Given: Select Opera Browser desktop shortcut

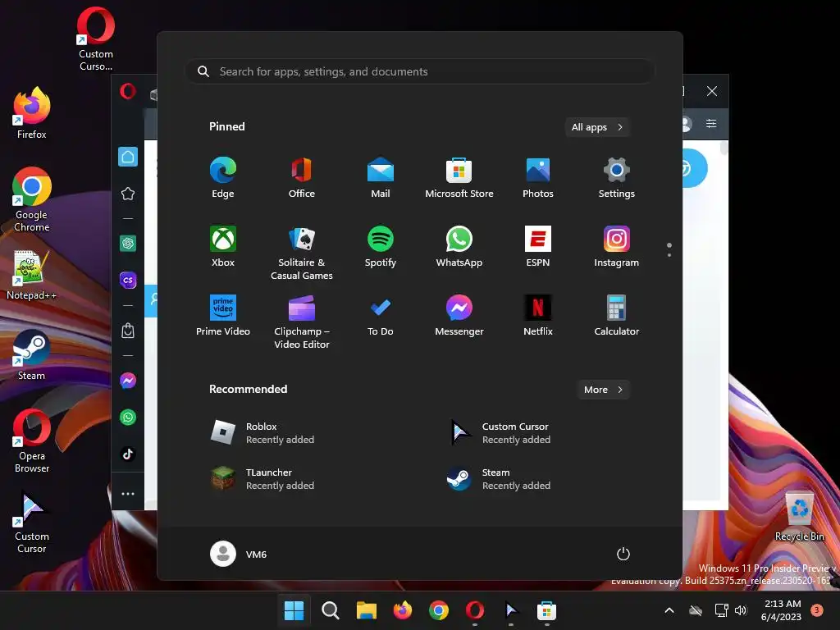Looking at the screenshot, I should pos(32,441).
